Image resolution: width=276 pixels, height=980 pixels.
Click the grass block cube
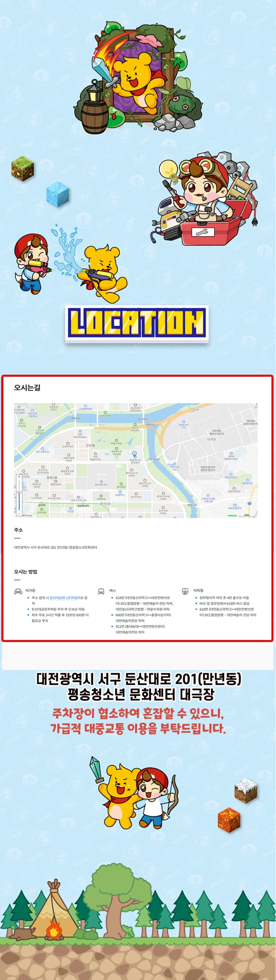(22, 168)
